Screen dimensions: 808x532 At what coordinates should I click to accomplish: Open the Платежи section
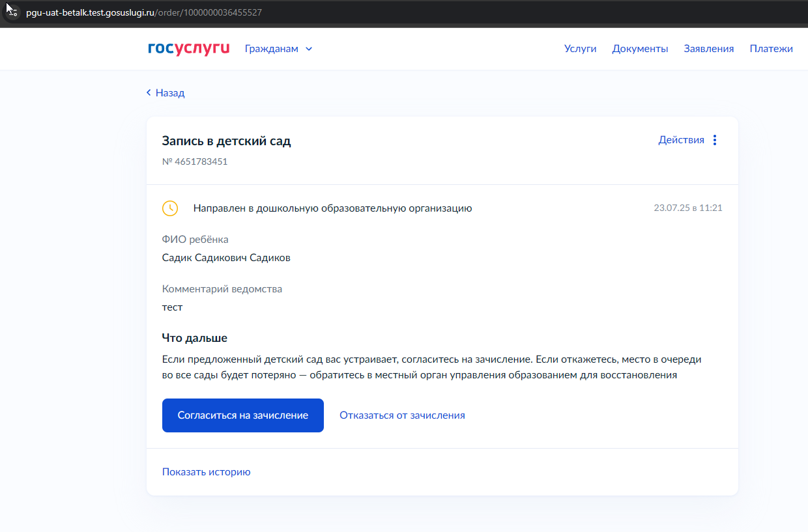tap(771, 49)
